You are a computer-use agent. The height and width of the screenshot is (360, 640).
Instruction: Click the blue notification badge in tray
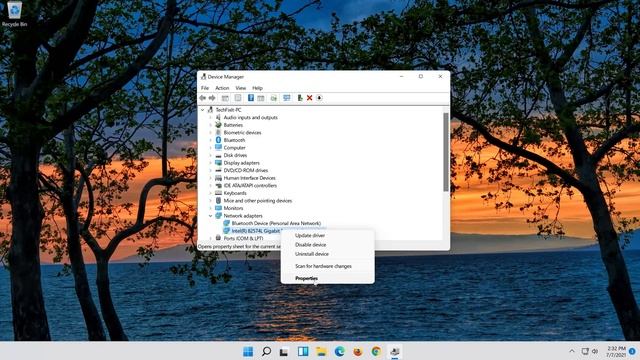pos(632,351)
